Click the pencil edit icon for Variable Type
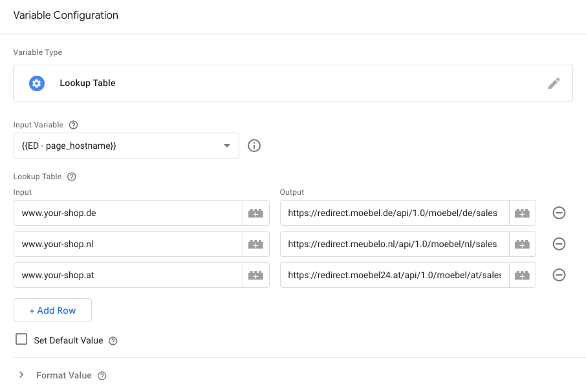The image size is (586, 392). point(554,83)
